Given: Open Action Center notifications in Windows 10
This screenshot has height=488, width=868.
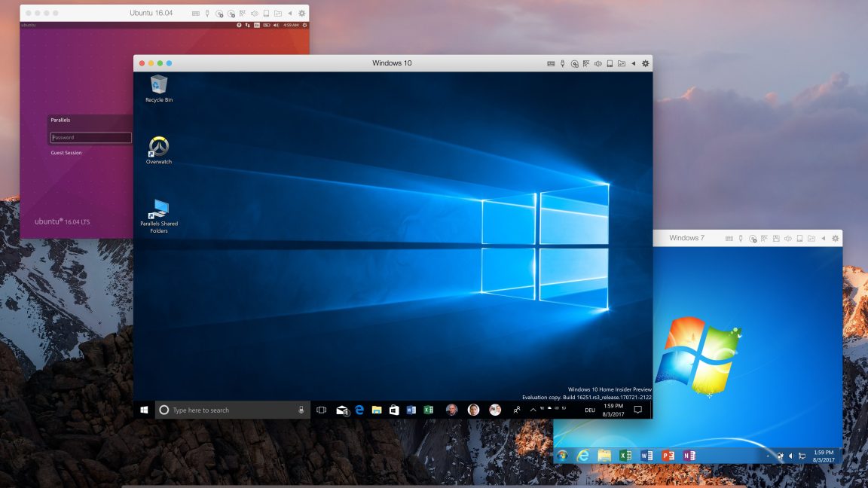Looking at the screenshot, I should pyautogui.click(x=637, y=410).
